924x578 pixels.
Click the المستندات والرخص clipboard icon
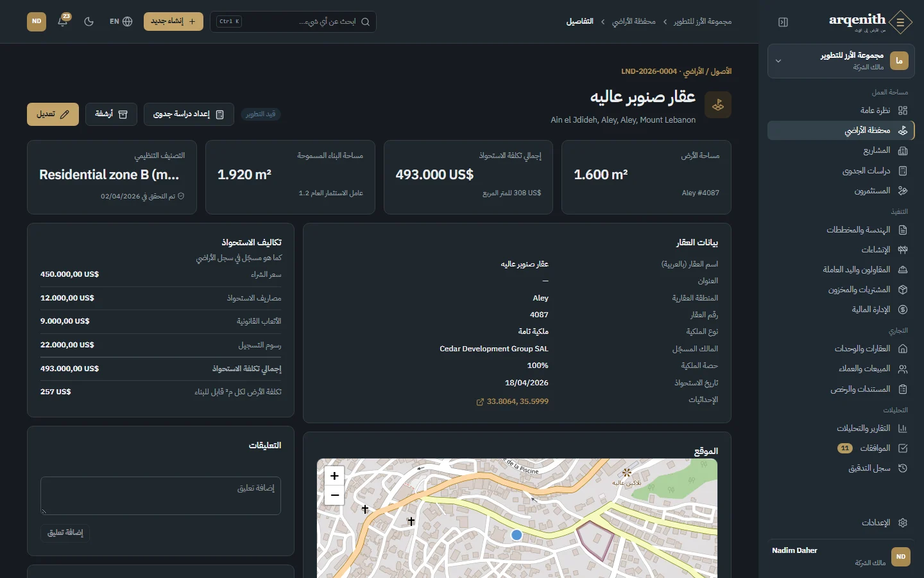click(903, 389)
